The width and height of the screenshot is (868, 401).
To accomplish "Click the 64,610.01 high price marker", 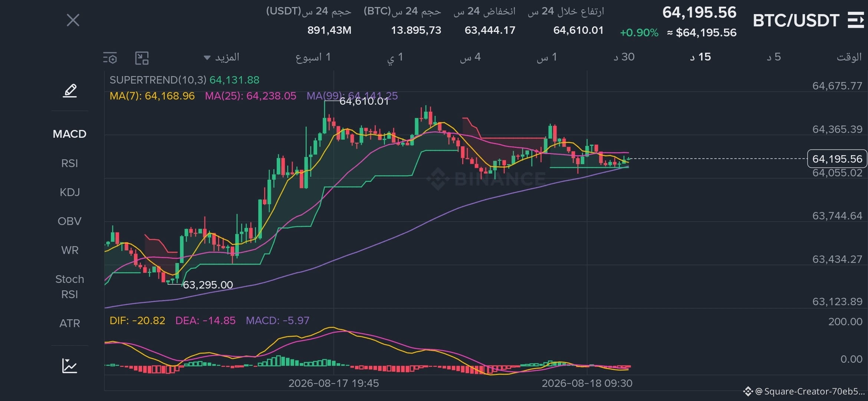I will tap(364, 101).
